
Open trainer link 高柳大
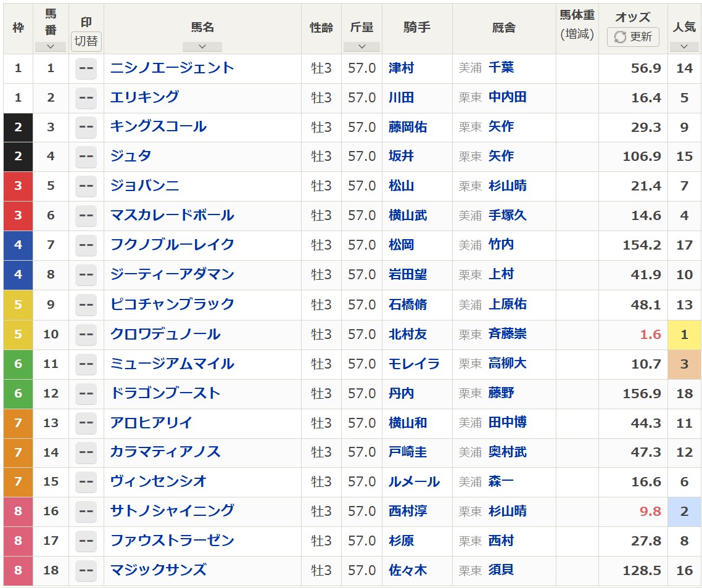pyautogui.click(x=507, y=364)
